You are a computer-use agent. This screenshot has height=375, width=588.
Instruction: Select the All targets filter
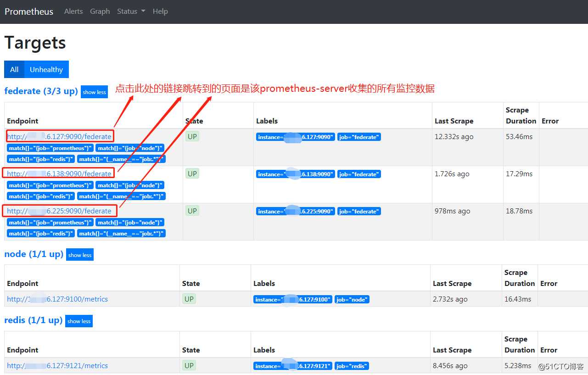(x=14, y=69)
